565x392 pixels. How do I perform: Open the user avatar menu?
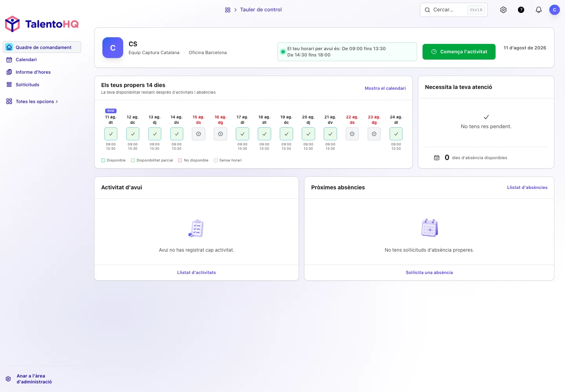[554, 10]
